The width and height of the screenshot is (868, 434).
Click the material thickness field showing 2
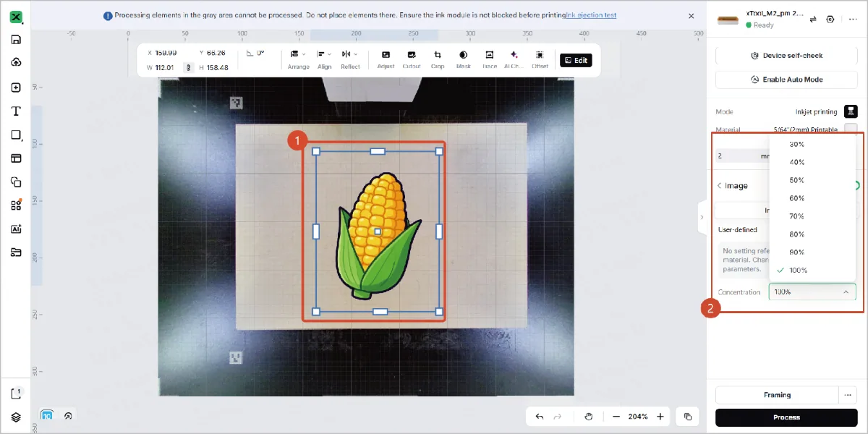742,156
